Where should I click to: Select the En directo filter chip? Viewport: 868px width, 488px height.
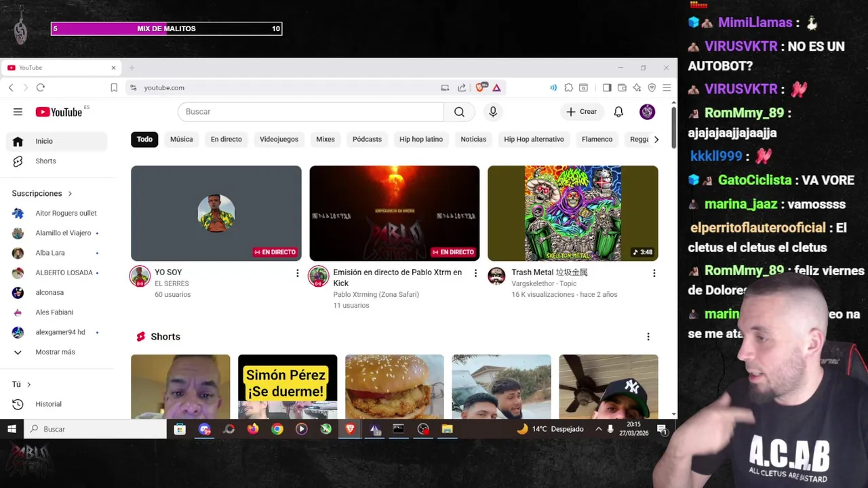[x=226, y=139]
